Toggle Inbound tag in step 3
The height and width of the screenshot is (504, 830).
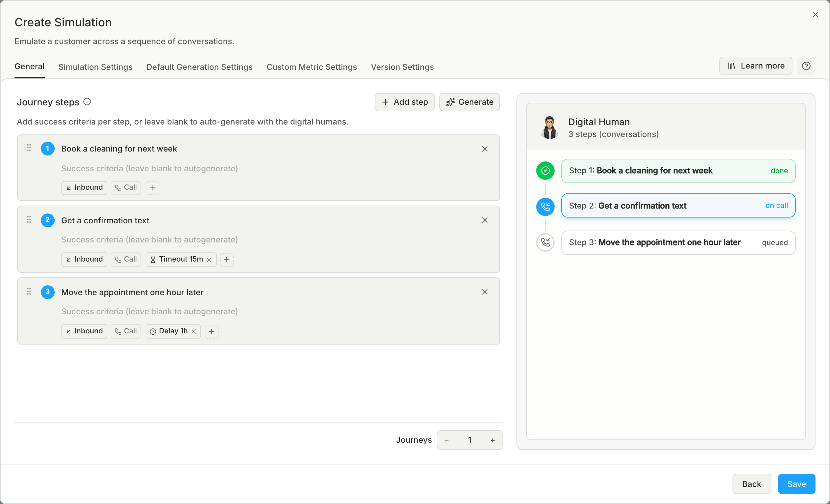click(x=84, y=331)
